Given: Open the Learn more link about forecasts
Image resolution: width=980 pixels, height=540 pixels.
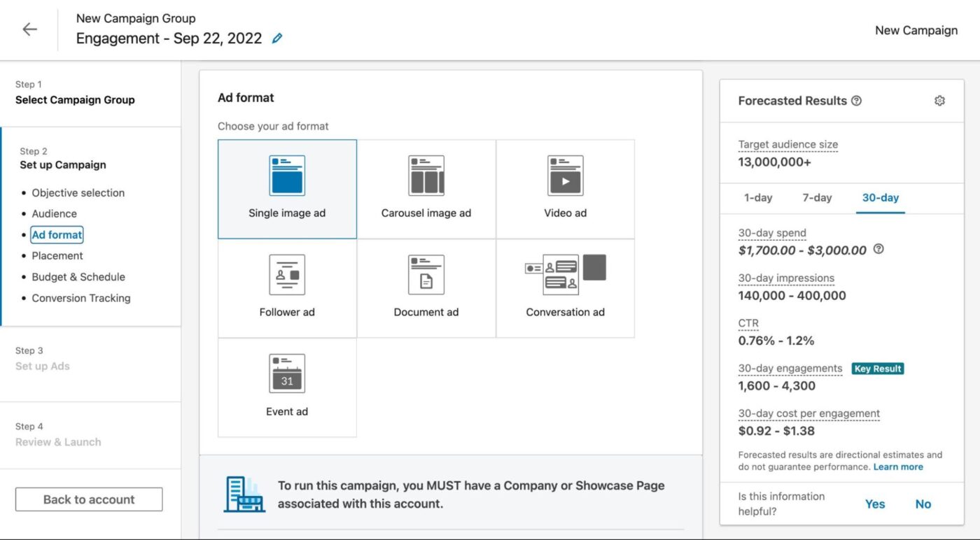Looking at the screenshot, I should (898, 467).
